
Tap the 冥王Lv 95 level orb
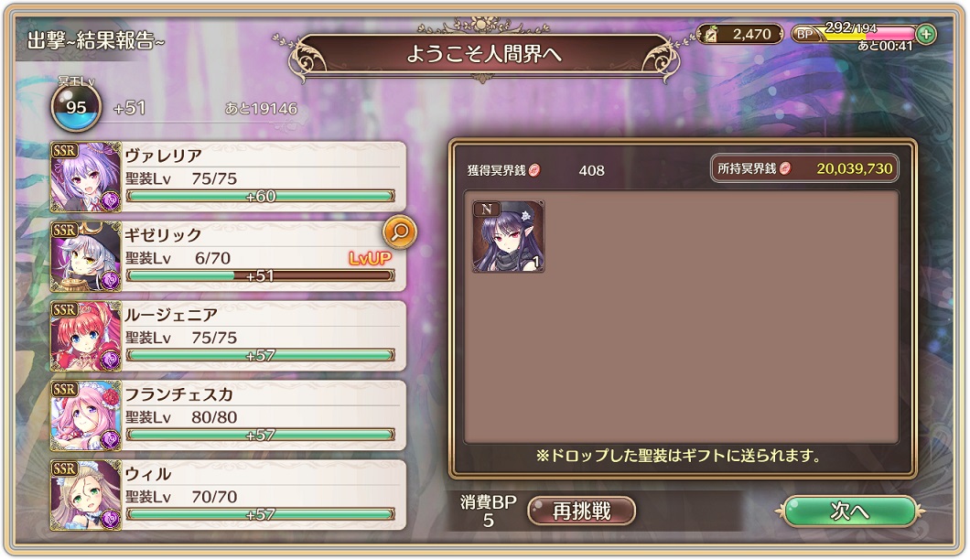76,106
